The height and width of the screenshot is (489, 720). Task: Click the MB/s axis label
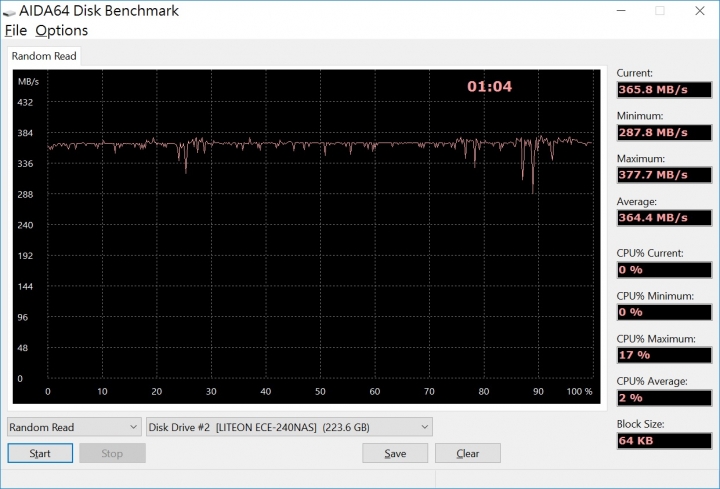pyautogui.click(x=28, y=82)
